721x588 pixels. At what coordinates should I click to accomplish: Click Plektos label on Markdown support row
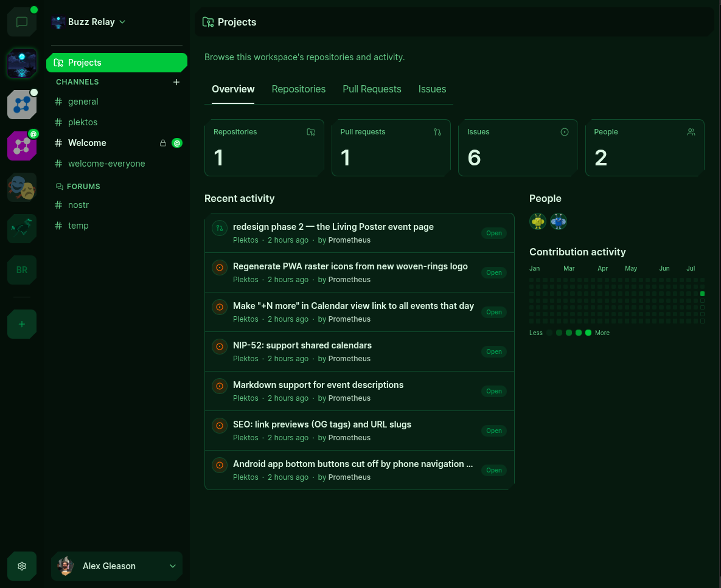pyautogui.click(x=246, y=398)
